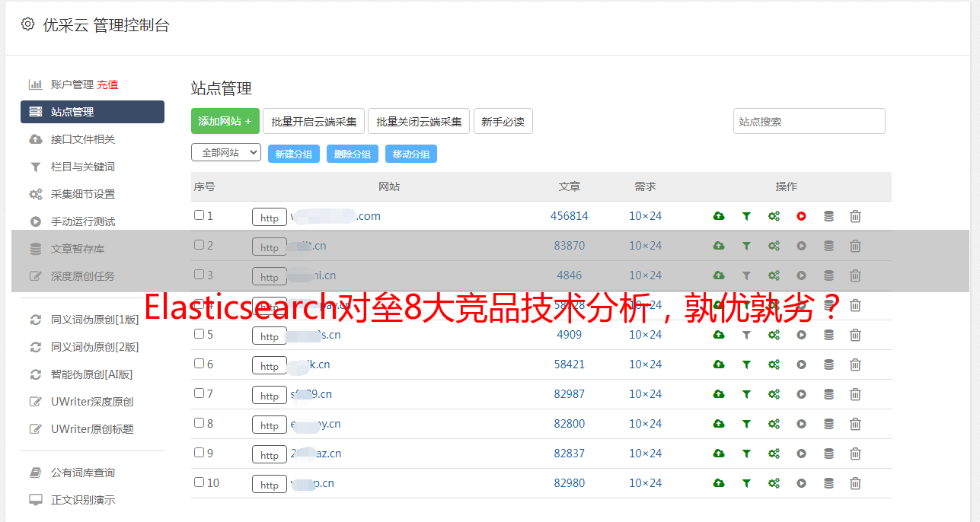This screenshot has height=522, width=980.
Task: Select 站点管理 in sidebar
Action: [x=92, y=112]
